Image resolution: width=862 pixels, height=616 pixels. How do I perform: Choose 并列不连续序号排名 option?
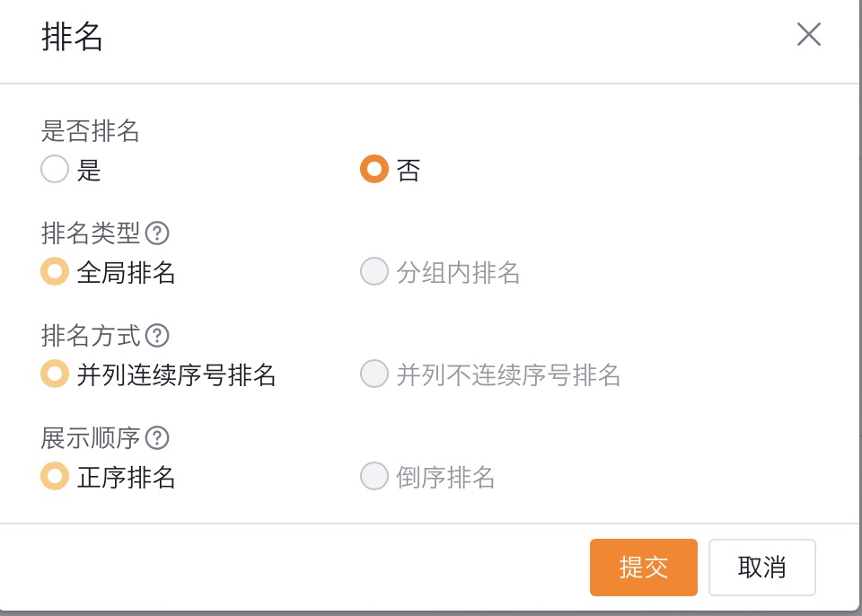[x=374, y=374]
